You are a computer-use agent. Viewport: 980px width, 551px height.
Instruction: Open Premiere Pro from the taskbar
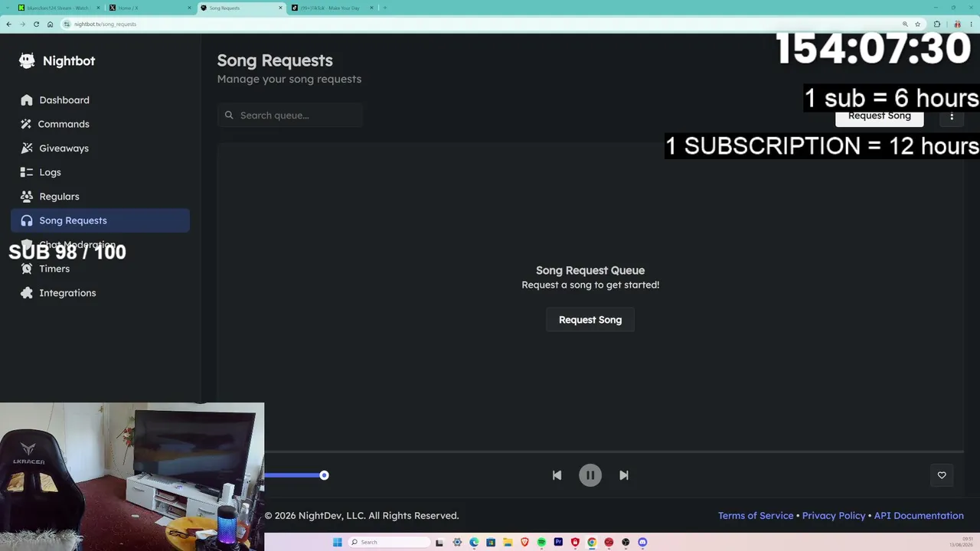click(x=558, y=542)
